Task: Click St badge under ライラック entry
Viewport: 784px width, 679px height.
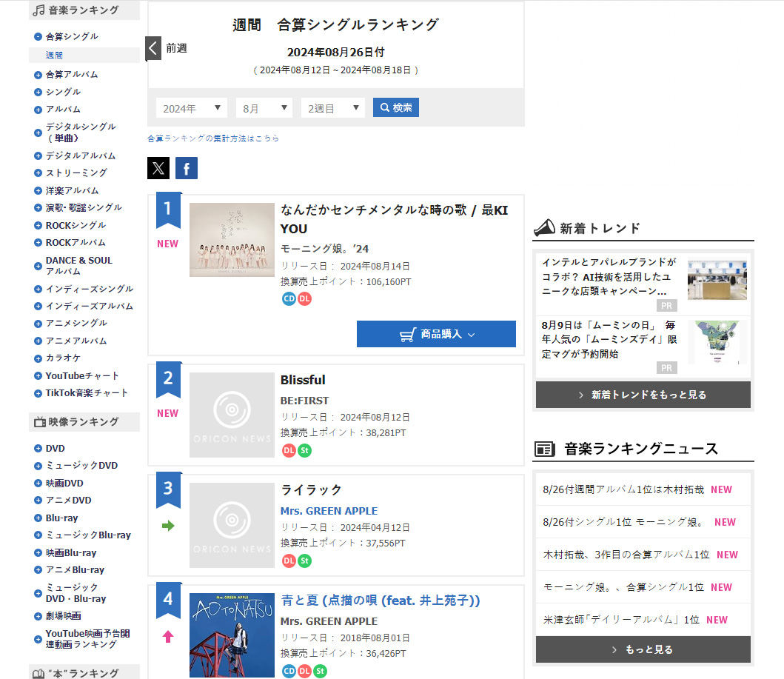Action: [x=304, y=561]
